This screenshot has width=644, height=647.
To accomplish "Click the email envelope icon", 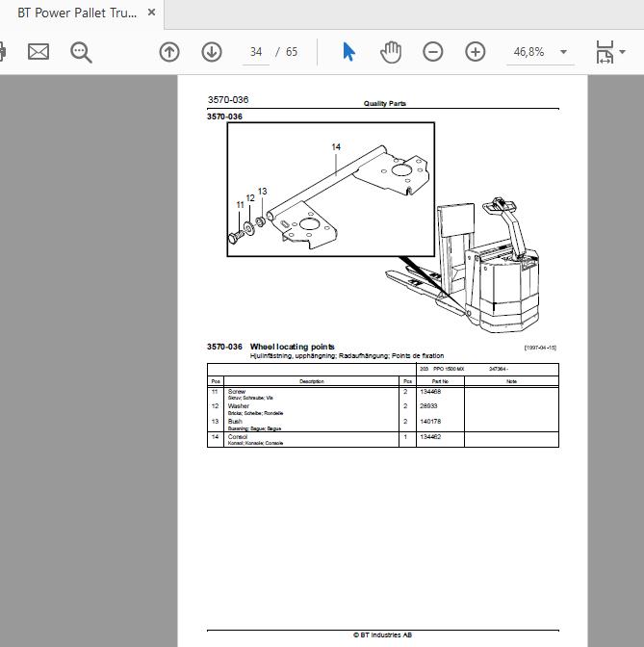I will pos(39,52).
